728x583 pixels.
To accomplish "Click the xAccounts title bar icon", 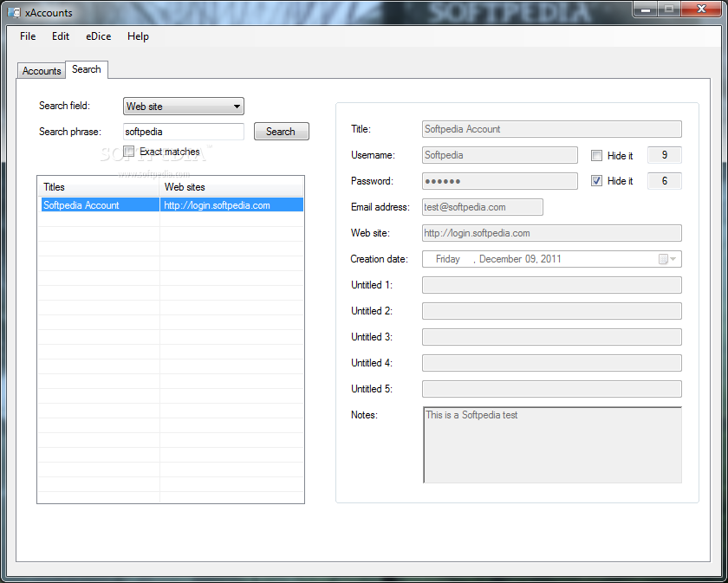I will tap(15, 12).
